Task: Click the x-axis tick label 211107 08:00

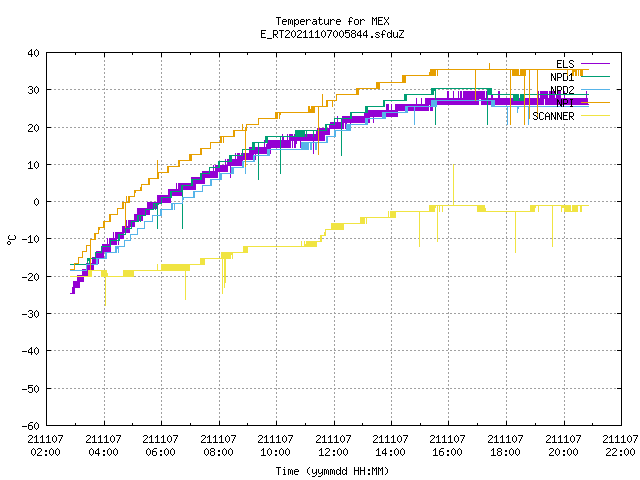Action: [x=218, y=446]
